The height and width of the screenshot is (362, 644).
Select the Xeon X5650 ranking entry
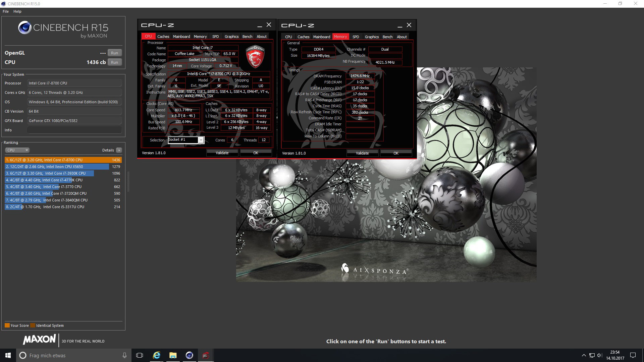(x=57, y=167)
